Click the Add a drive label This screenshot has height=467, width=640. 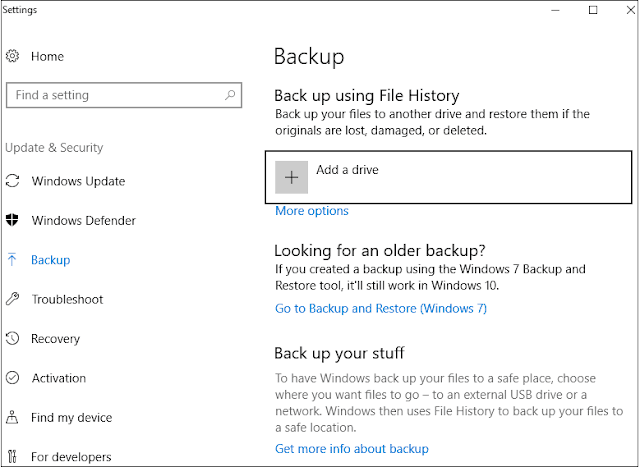coord(347,169)
